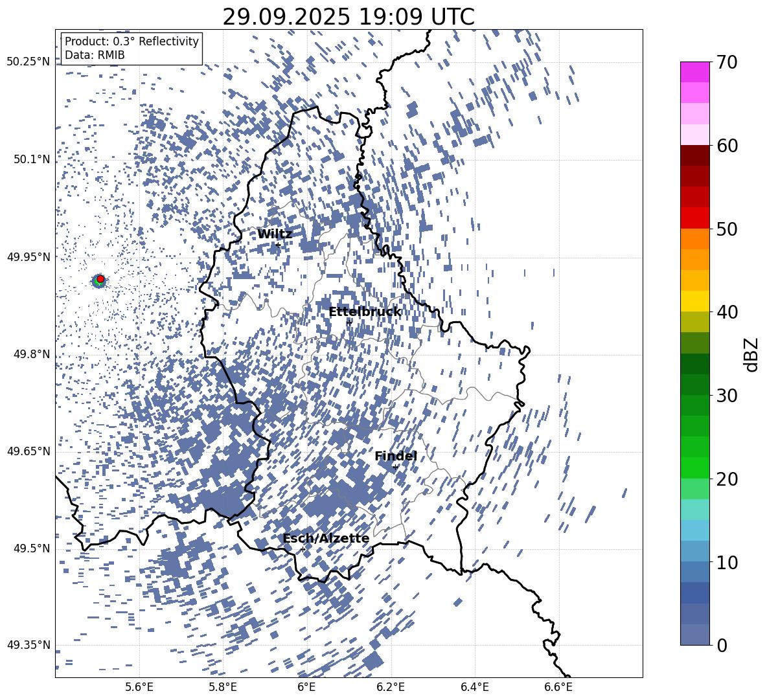Viewport: 767px width, 700px height.
Task: Click the 5.8°E longitude label
Action: coord(223,687)
